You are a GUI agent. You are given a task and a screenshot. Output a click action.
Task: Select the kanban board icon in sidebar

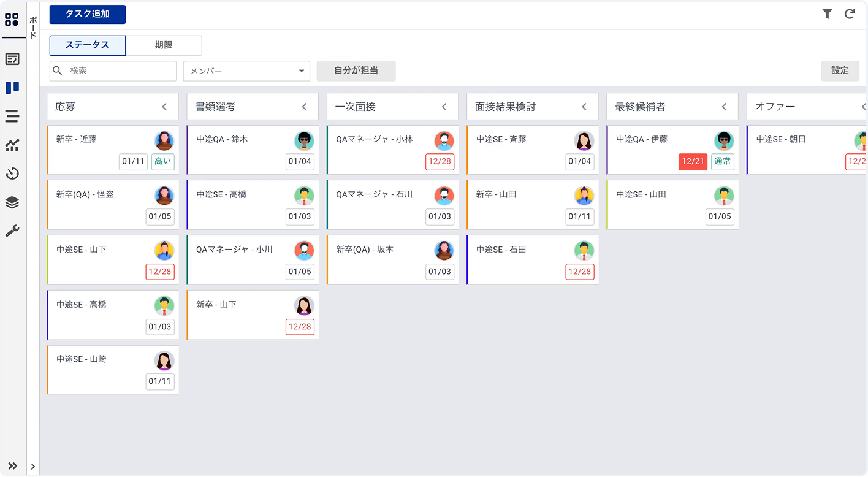[x=12, y=88]
